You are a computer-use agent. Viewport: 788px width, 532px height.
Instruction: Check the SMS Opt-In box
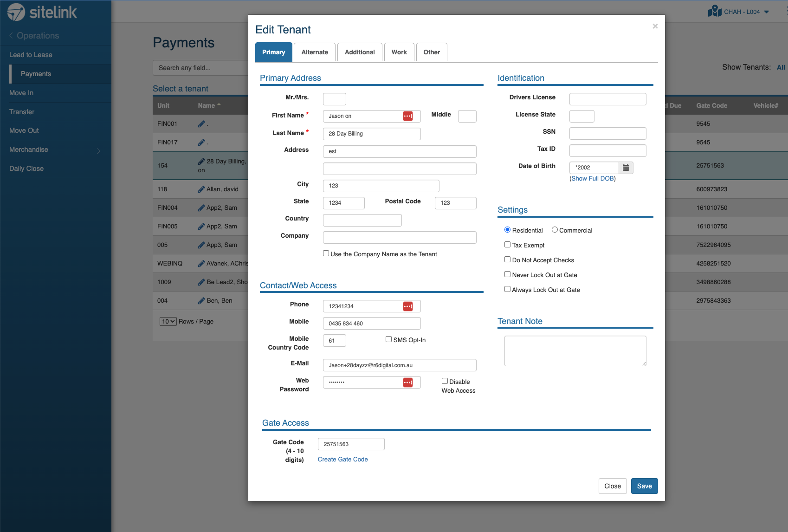coord(388,339)
